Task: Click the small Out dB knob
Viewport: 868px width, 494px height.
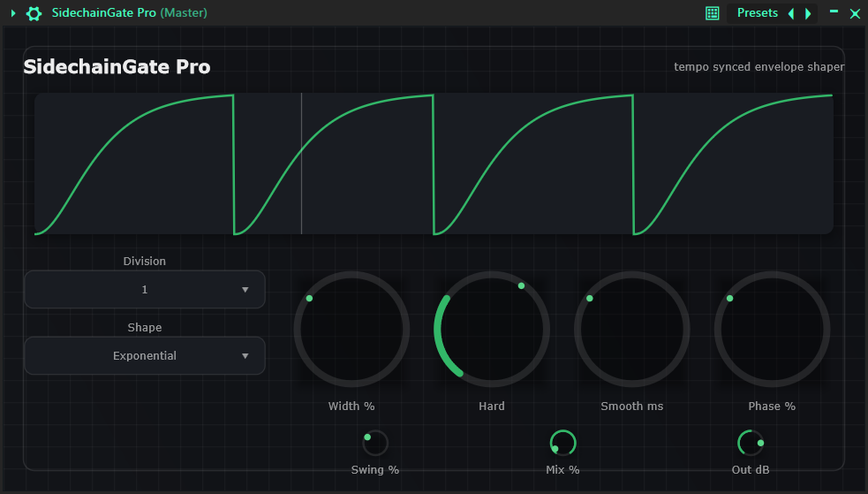Action: (751, 443)
